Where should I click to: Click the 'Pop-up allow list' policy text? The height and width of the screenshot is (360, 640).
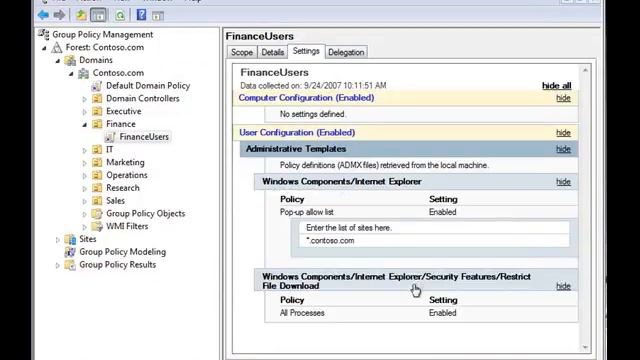(x=307, y=212)
